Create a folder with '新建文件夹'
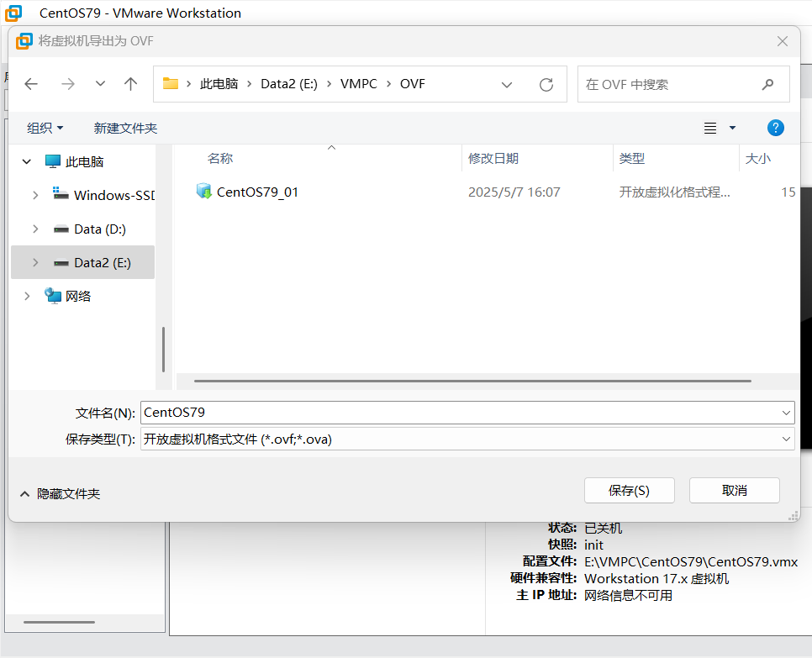 [x=125, y=128]
